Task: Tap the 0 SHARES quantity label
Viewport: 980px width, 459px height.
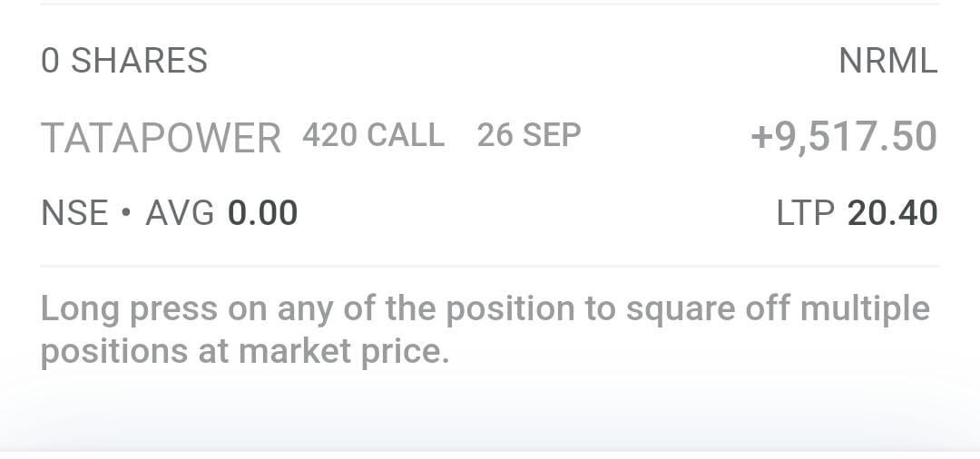Action: 124,61
